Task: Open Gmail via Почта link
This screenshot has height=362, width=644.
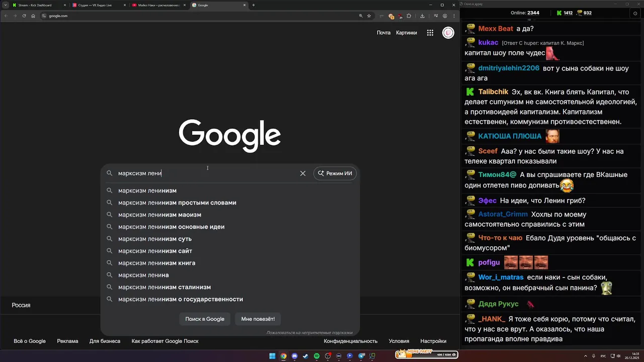Action: click(x=383, y=33)
